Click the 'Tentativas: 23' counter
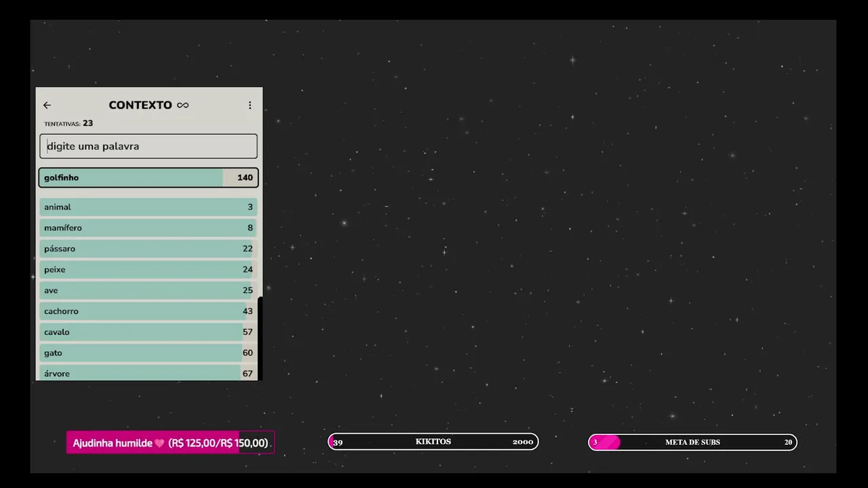 [x=68, y=123]
